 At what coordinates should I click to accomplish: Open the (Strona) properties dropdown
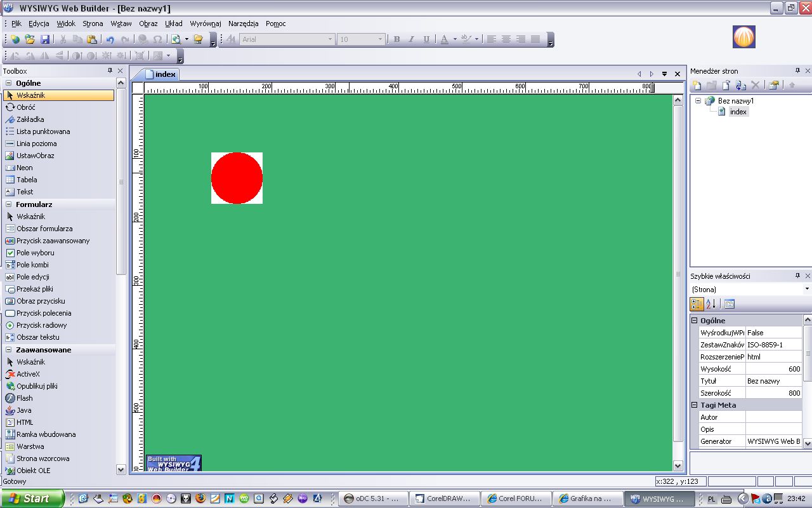[807, 290]
